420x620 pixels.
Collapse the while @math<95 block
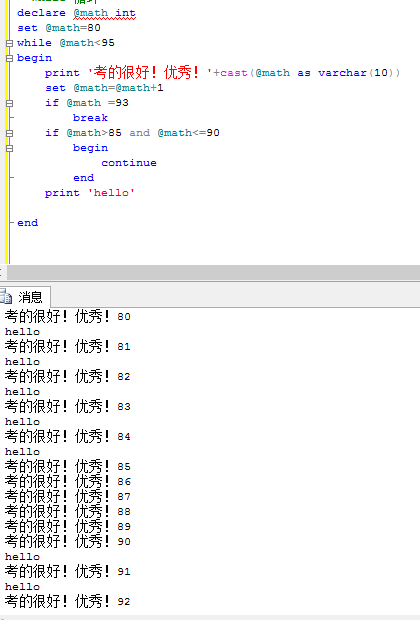coord(9,43)
